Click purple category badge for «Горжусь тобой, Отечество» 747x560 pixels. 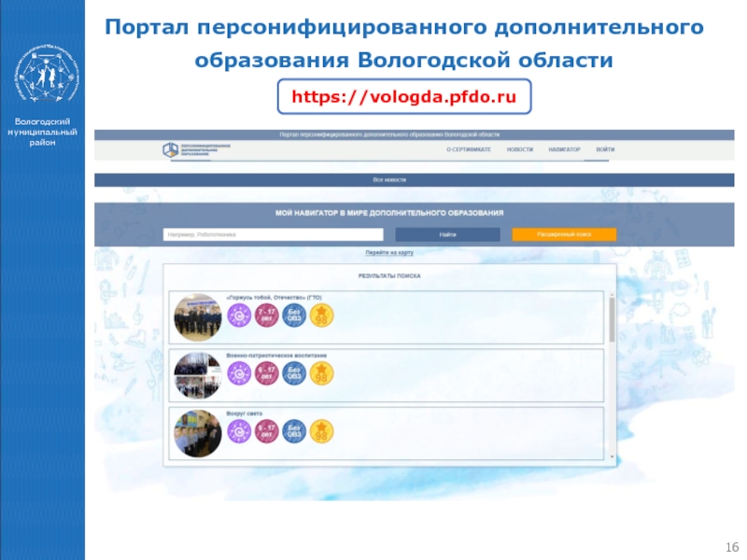240,316
